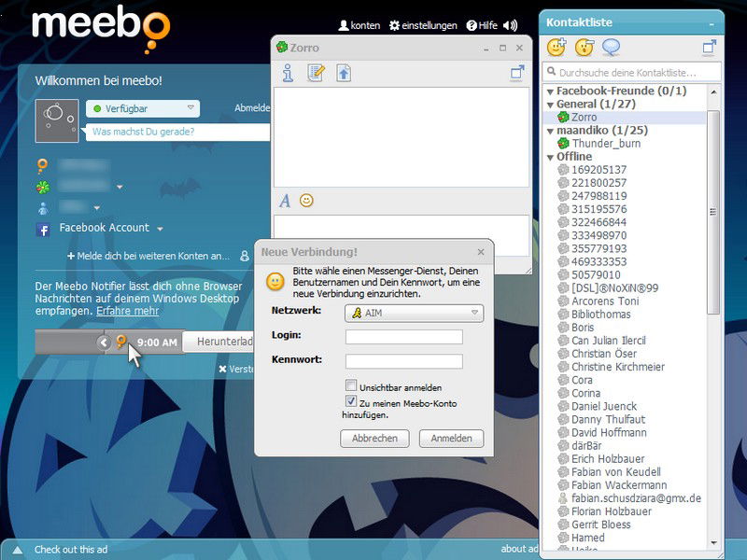The width and height of the screenshot is (747, 560).
Task: Close the Neue Verbindung dialog
Action: pos(481,252)
